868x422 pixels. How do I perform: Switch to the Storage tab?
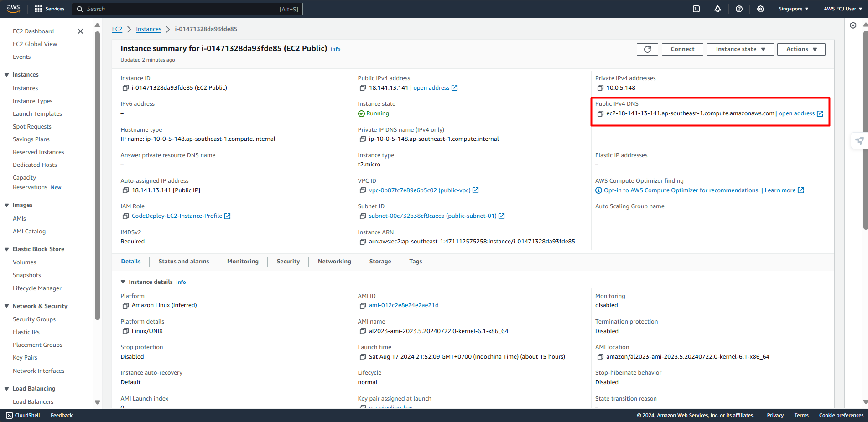tap(380, 262)
